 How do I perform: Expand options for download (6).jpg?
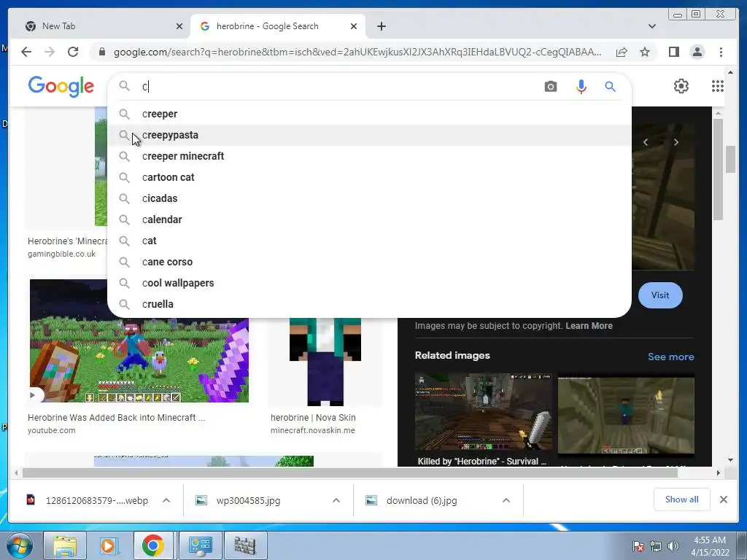[x=506, y=500]
